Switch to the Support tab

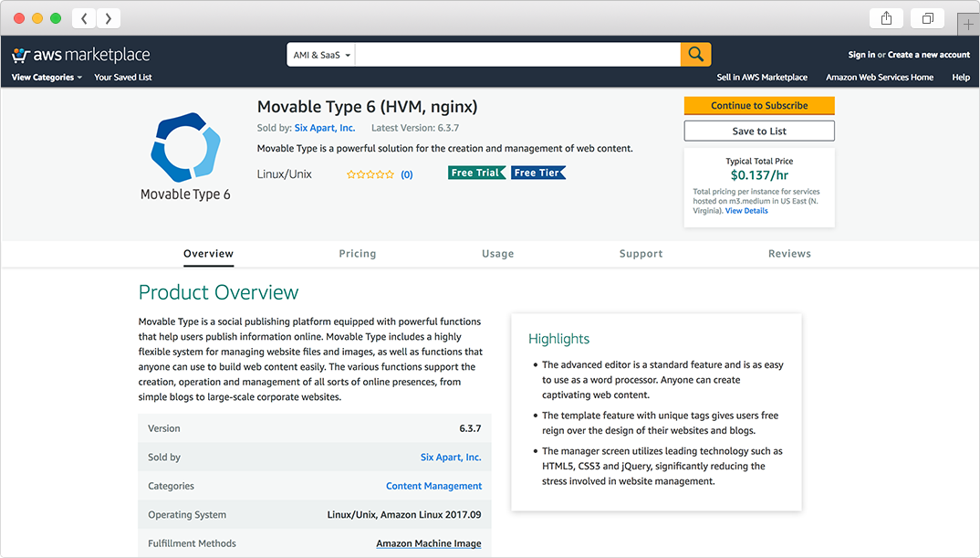coord(641,253)
